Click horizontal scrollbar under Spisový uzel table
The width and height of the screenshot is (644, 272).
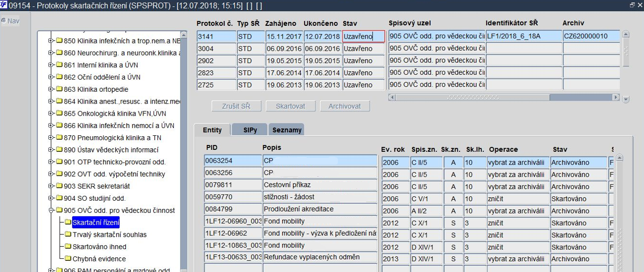tap(504, 98)
